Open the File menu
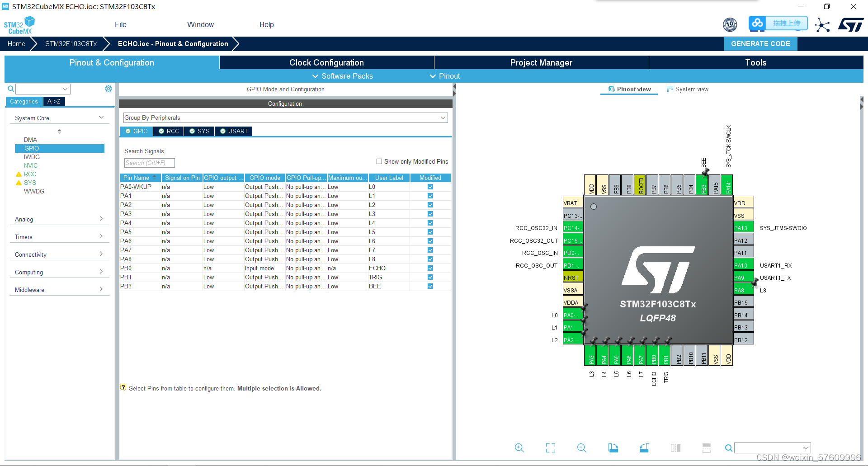Screen dimensions: 868x466 [121, 24]
